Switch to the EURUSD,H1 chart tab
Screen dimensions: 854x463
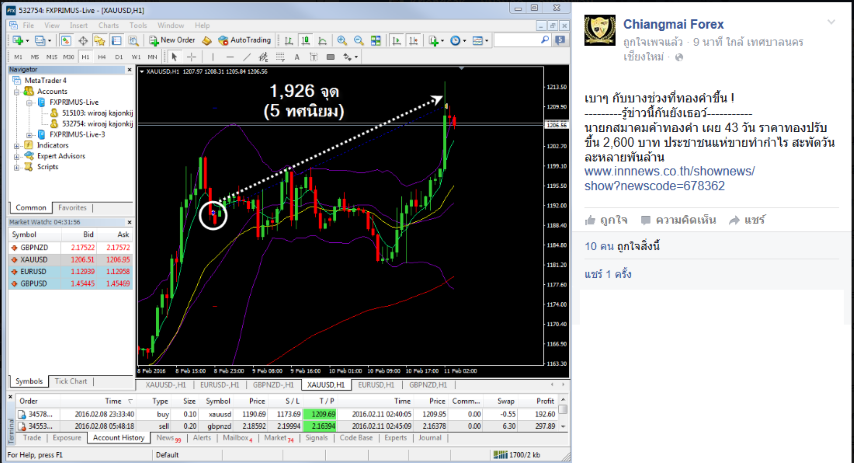(x=376, y=385)
